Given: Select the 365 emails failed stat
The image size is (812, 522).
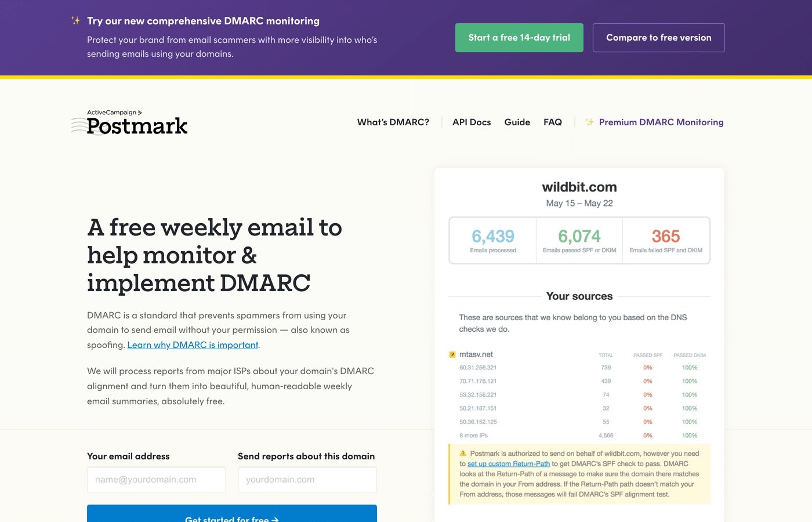Looking at the screenshot, I should [x=666, y=241].
